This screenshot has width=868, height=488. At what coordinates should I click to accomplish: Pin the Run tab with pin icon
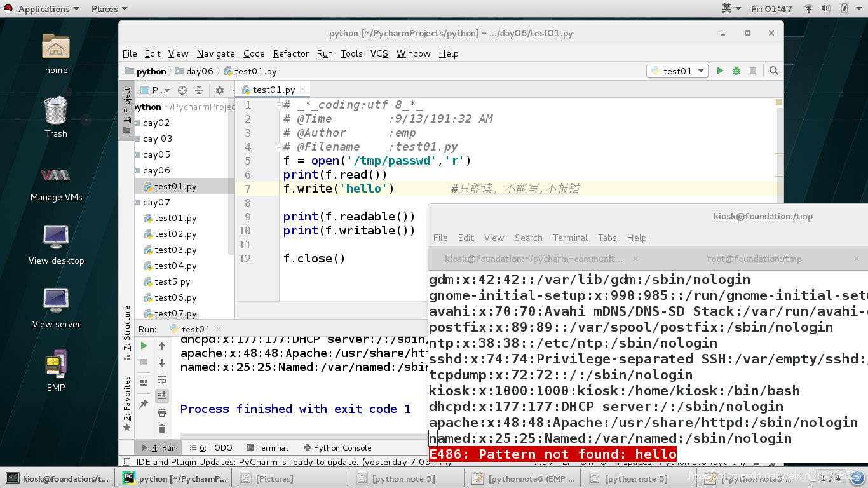(x=144, y=404)
